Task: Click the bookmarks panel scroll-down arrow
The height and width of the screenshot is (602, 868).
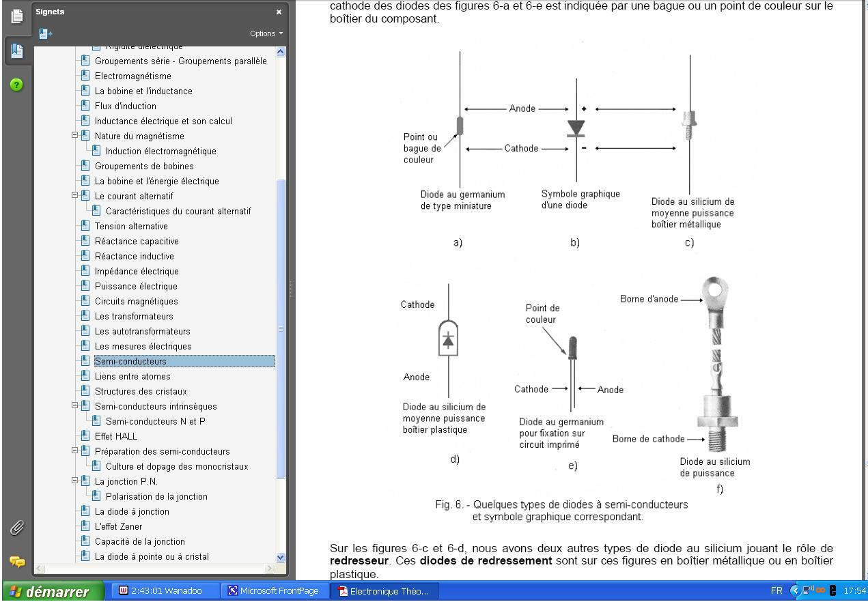Action: [x=280, y=558]
